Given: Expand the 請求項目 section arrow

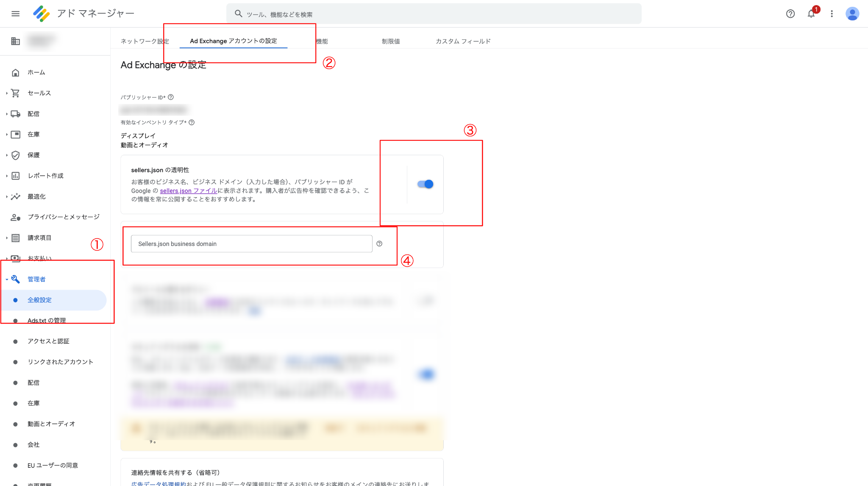Looking at the screenshot, I should [x=7, y=238].
